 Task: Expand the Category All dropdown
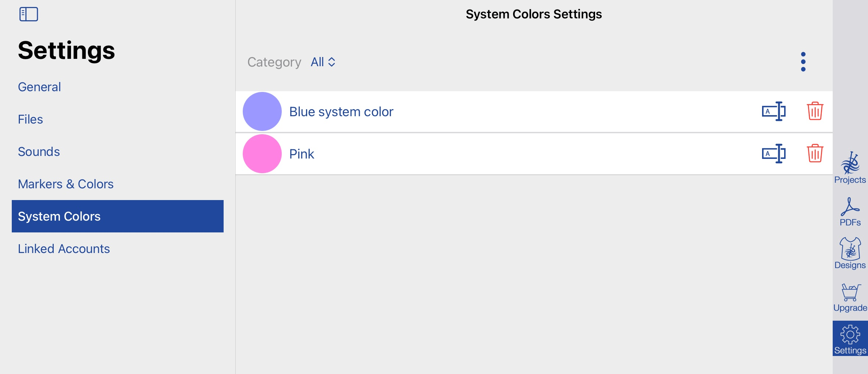pyautogui.click(x=323, y=62)
